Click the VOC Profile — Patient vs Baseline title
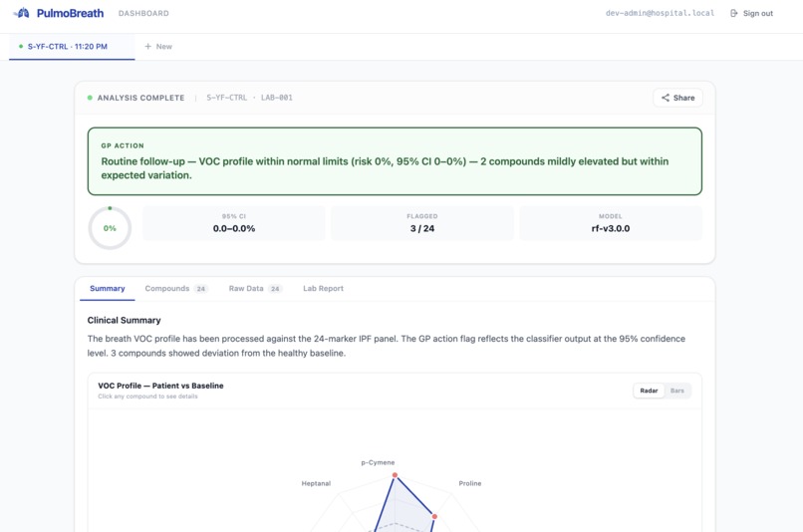Screen dimensions: 803x532 click(x=160, y=386)
